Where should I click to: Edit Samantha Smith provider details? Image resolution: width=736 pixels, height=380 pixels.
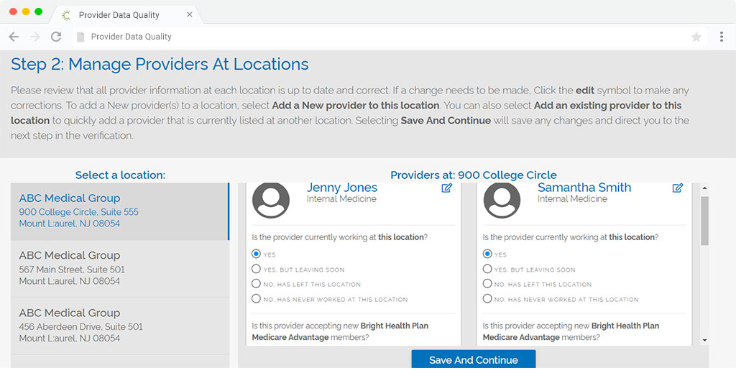pyautogui.click(x=677, y=188)
